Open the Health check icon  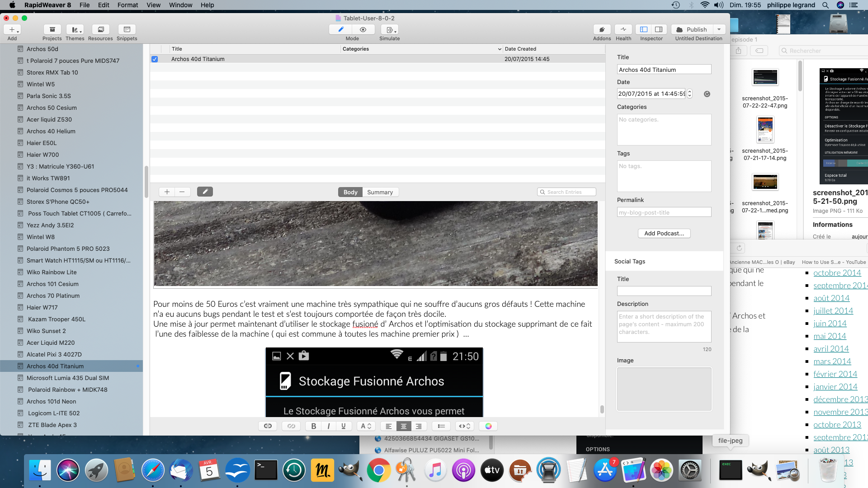tap(623, 29)
